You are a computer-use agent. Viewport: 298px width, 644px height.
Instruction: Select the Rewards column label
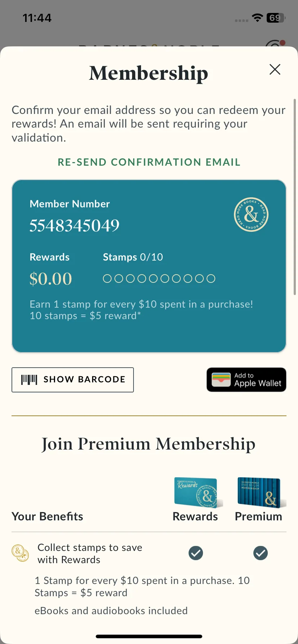195,516
